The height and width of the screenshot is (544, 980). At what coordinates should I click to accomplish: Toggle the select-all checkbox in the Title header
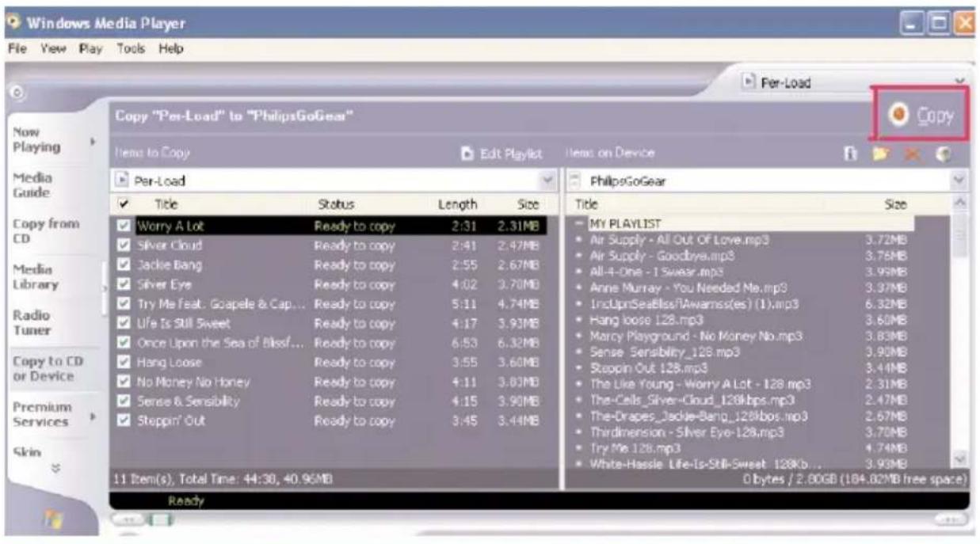point(123,204)
